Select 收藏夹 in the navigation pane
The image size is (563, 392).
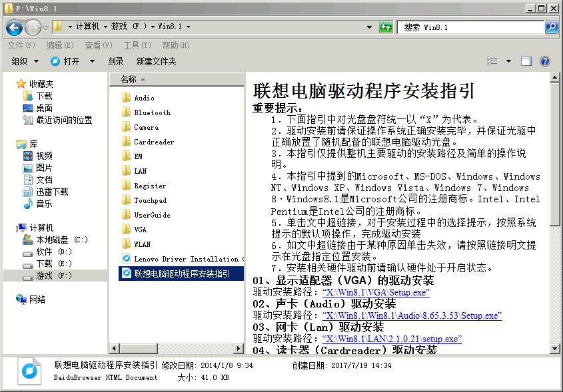(x=35, y=84)
